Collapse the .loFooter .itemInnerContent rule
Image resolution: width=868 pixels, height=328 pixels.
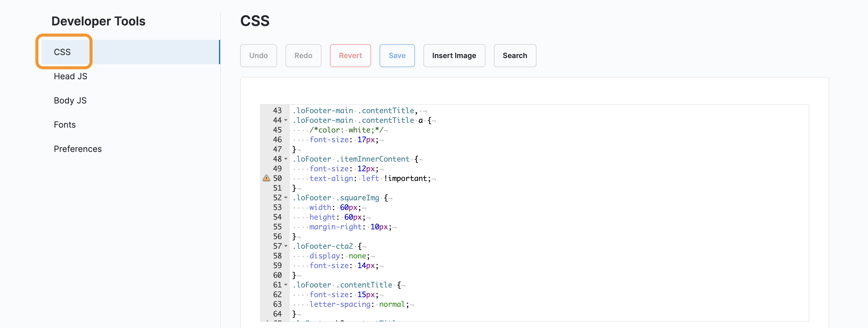pyautogui.click(x=286, y=159)
